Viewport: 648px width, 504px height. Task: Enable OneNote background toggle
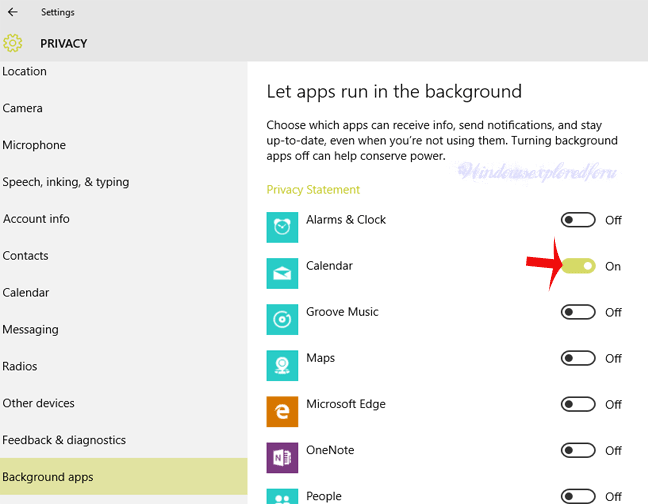578,450
